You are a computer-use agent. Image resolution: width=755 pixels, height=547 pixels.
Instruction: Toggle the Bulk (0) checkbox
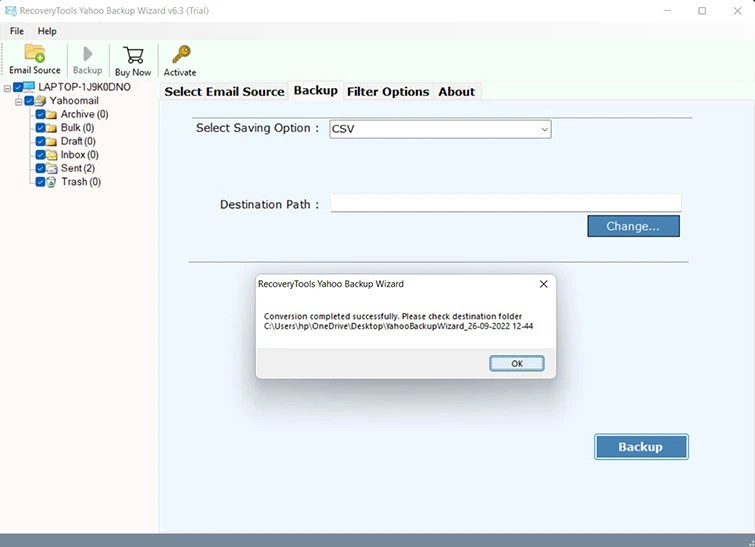40,128
